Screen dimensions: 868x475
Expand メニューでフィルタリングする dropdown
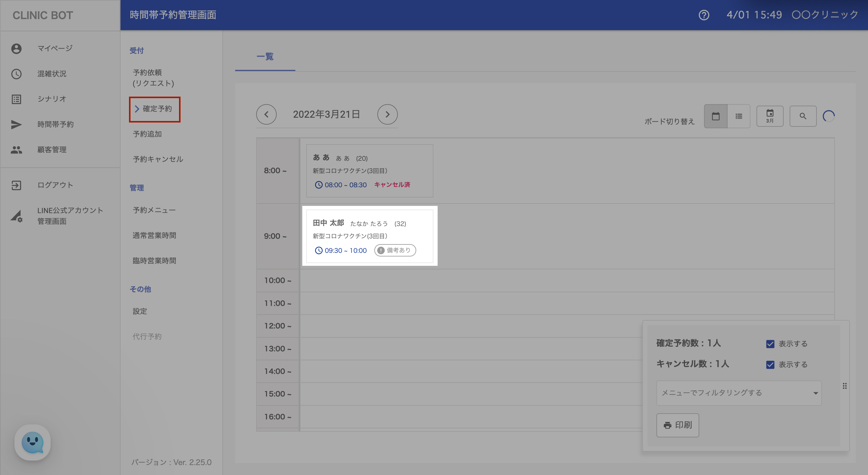(x=739, y=393)
